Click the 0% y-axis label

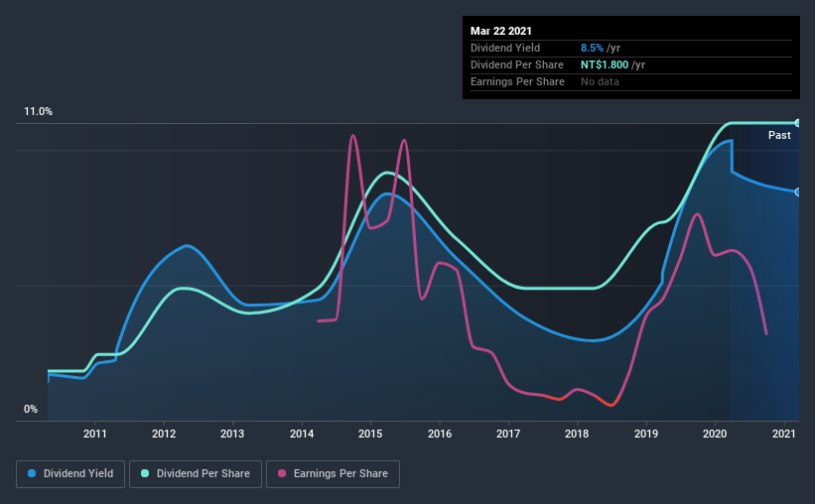point(31,410)
